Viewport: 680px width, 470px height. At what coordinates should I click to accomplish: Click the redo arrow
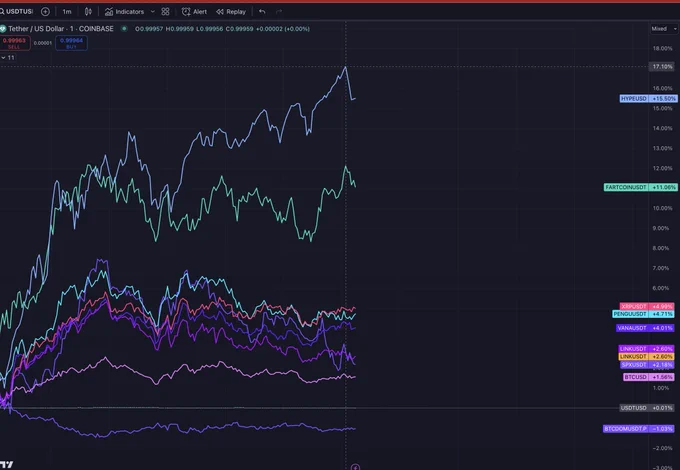click(279, 12)
